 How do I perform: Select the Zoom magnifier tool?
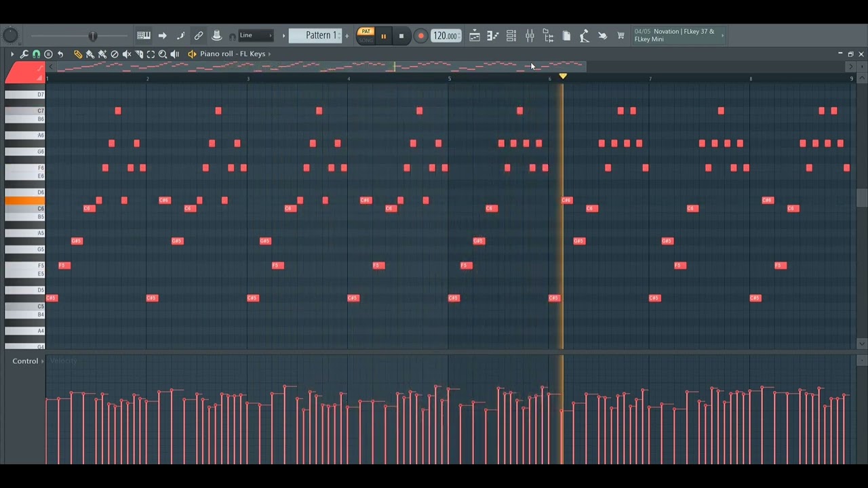pyautogui.click(x=163, y=54)
